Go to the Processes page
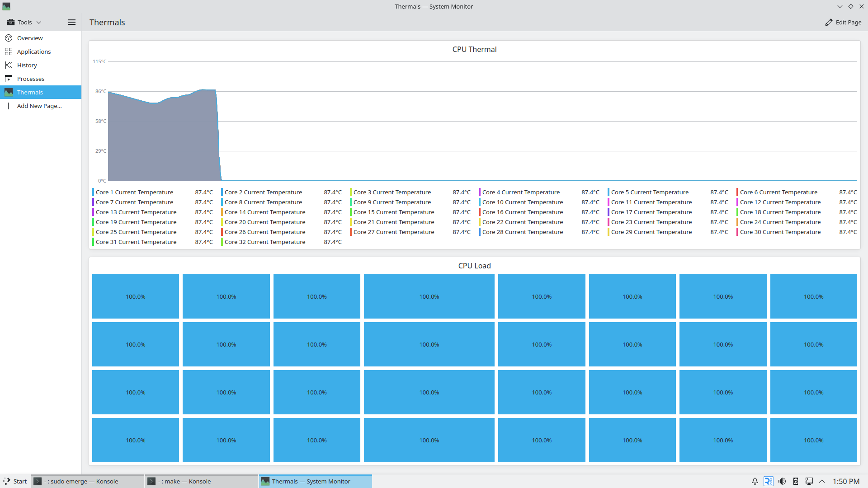This screenshot has height=488, width=868. pyautogui.click(x=41, y=79)
